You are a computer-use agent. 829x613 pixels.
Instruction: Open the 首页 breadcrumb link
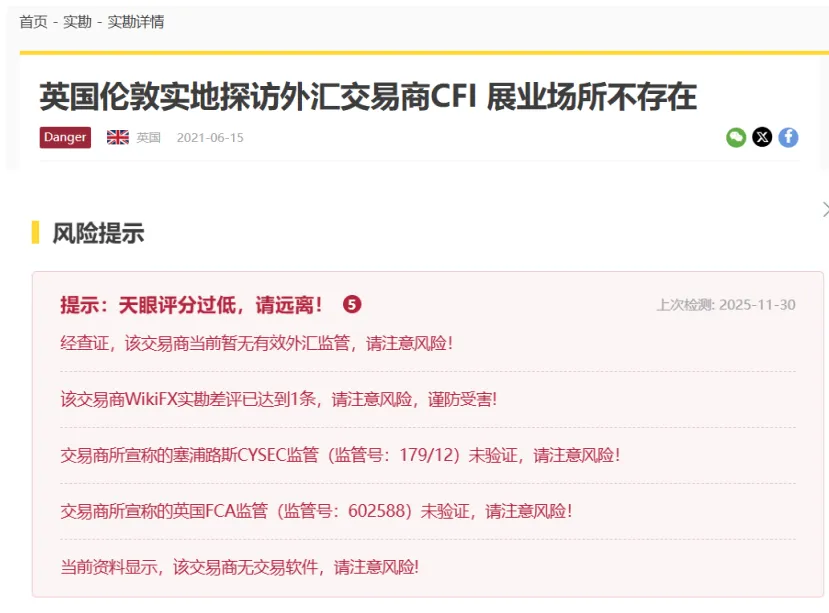coord(33,22)
